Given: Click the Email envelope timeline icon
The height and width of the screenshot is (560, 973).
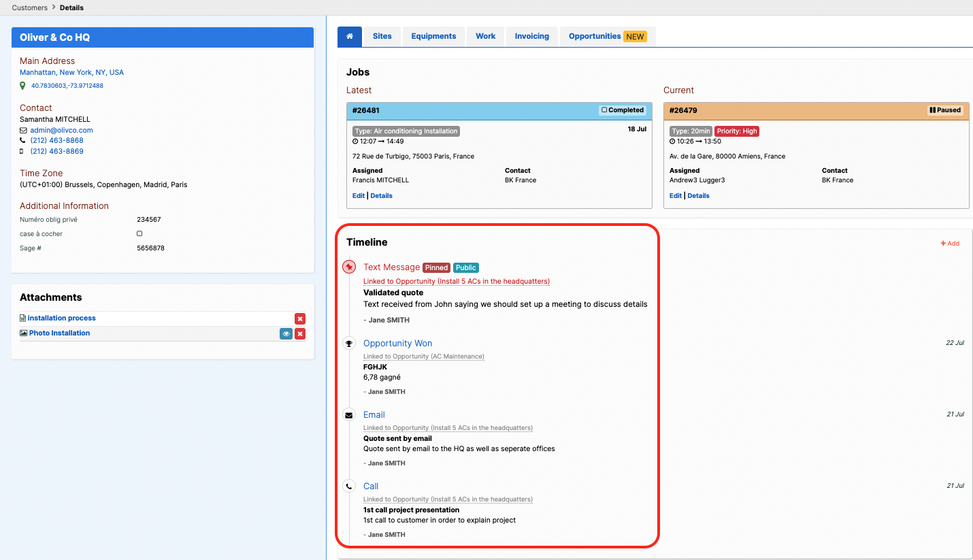Looking at the screenshot, I should pyautogui.click(x=349, y=415).
